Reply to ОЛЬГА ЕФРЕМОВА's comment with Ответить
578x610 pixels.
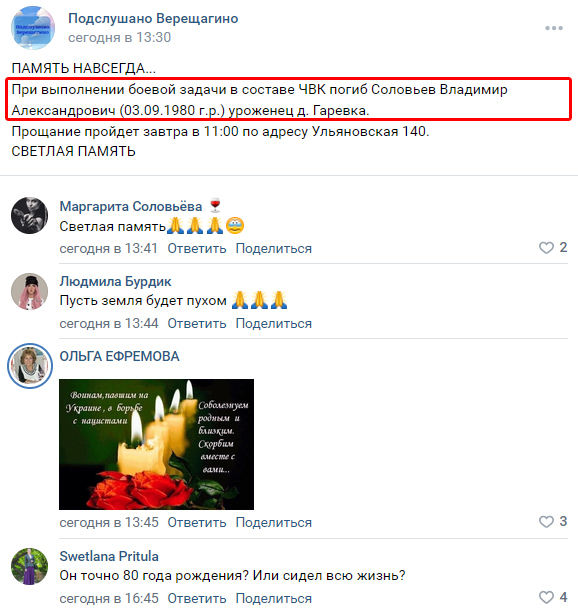tap(197, 522)
